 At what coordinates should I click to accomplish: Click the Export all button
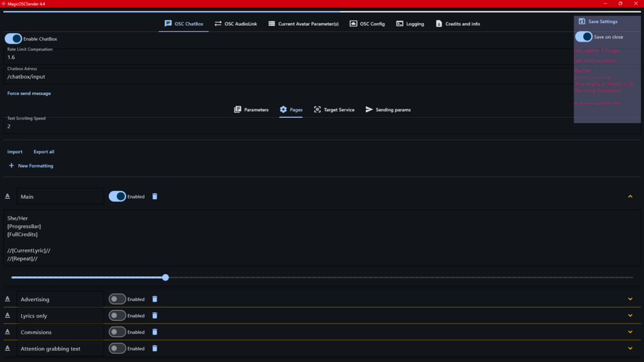click(44, 151)
